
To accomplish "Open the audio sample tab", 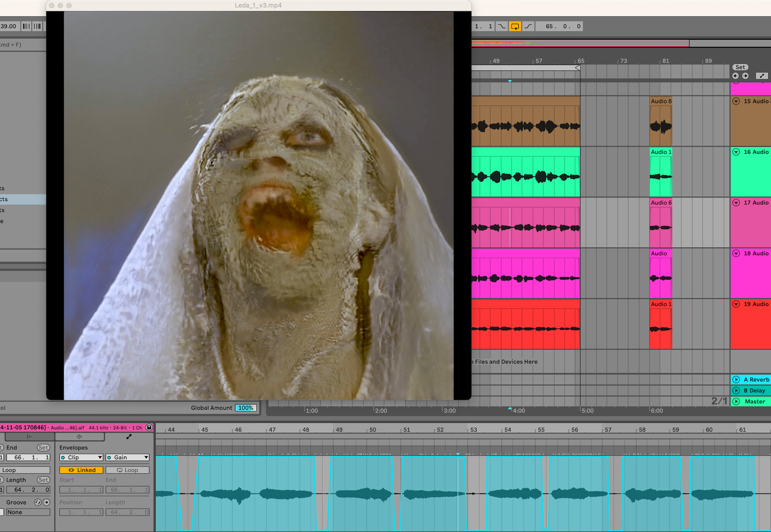I will coord(80,437).
